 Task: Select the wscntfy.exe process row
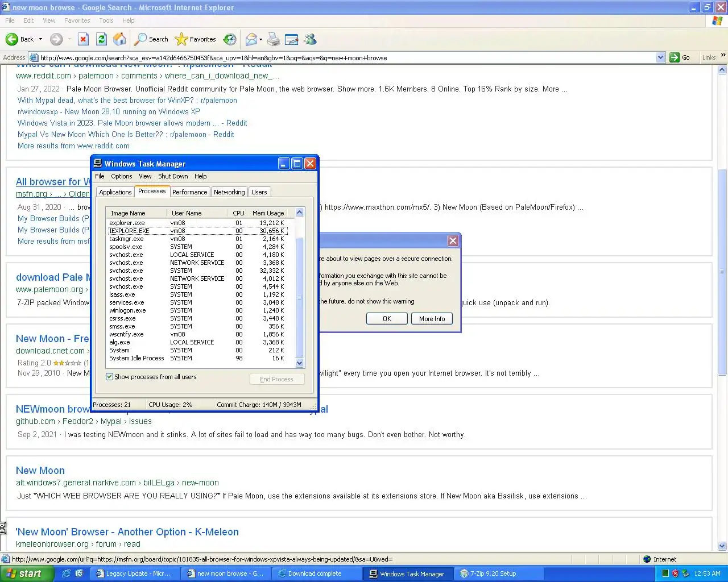[x=197, y=334]
